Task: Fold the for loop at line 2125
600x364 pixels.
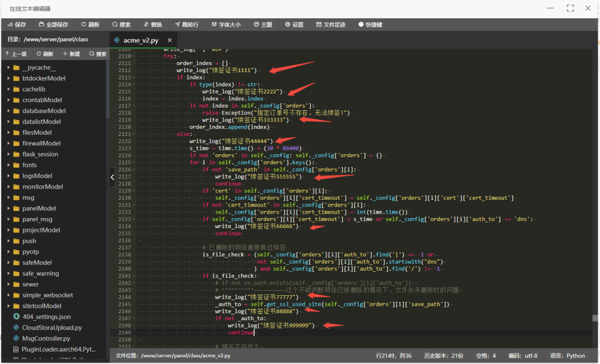Action: 134,163
